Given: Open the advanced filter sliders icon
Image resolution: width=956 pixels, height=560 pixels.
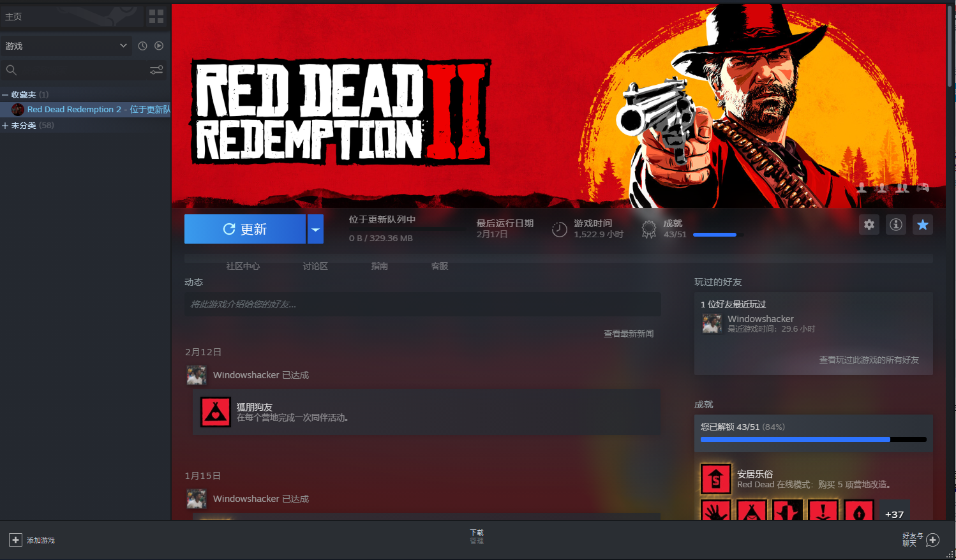Looking at the screenshot, I should pos(156,70).
